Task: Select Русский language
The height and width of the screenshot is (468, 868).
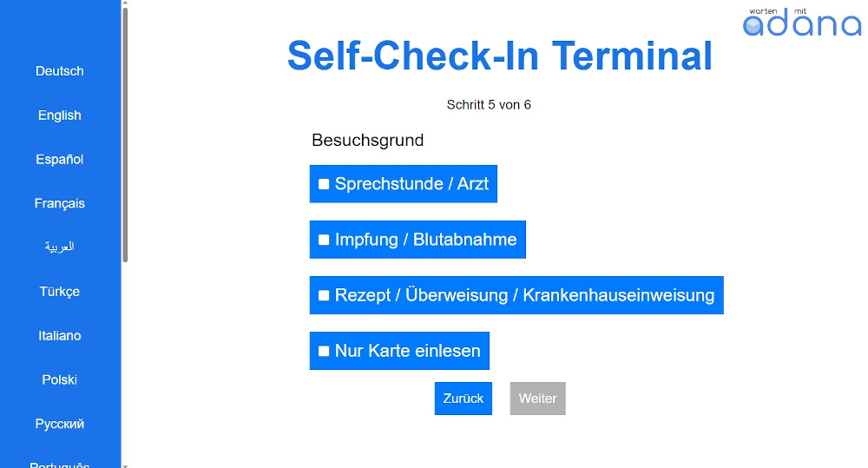Action: (60, 425)
